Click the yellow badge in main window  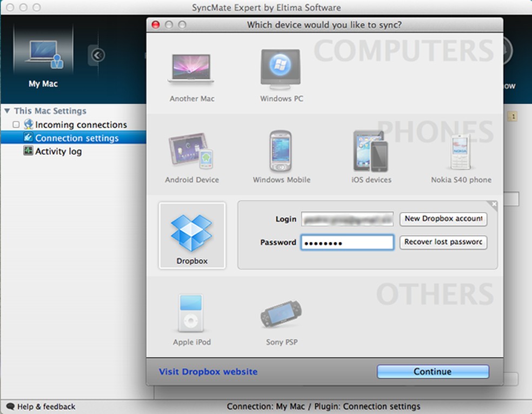(x=513, y=116)
